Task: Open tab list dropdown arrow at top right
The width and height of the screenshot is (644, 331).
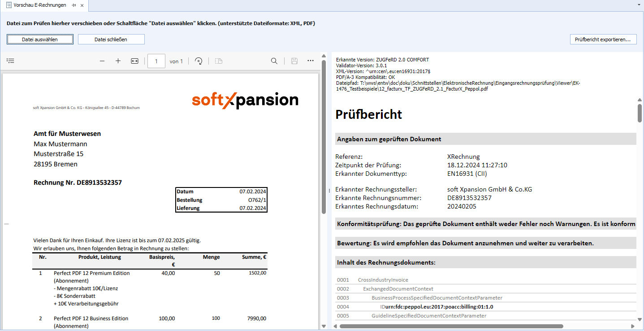Action: [639, 4]
